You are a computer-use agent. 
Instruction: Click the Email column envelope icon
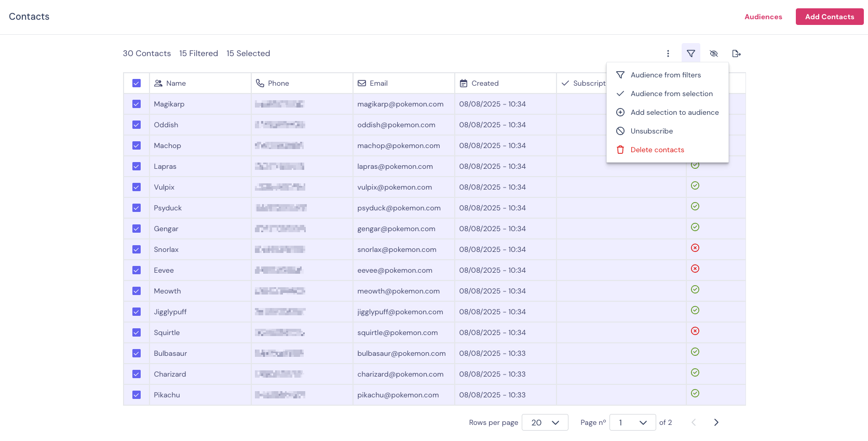pyautogui.click(x=362, y=83)
